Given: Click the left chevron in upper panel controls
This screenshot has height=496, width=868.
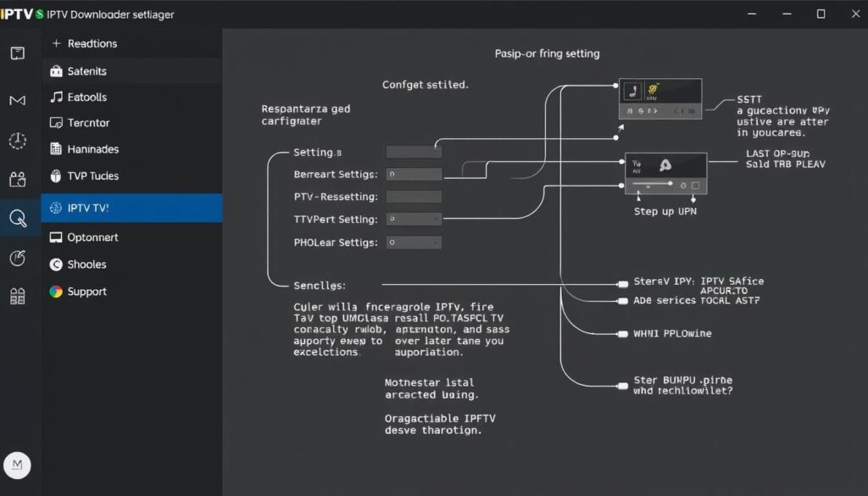Looking at the screenshot, I should point(676,111).
